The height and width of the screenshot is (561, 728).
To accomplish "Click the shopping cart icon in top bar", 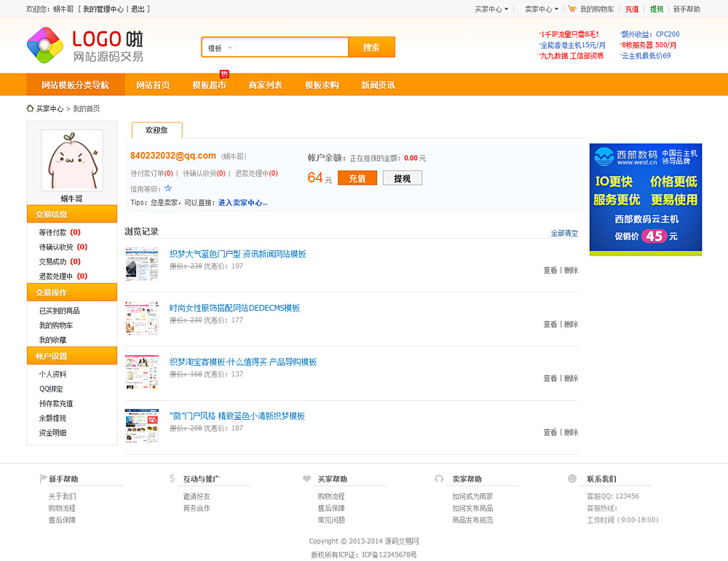I will pyautogui.click(x=572, y=9).
